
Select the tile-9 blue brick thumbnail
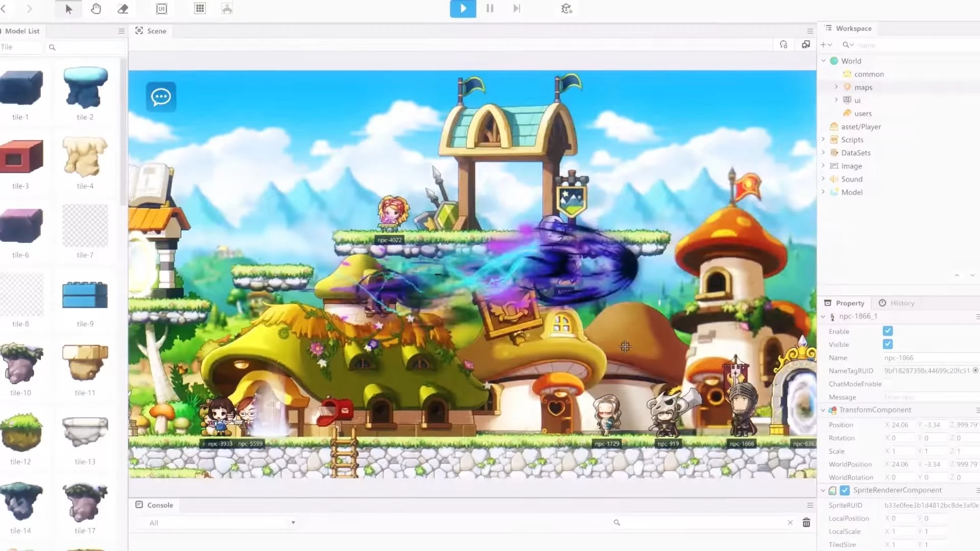(x=85, y=296)
